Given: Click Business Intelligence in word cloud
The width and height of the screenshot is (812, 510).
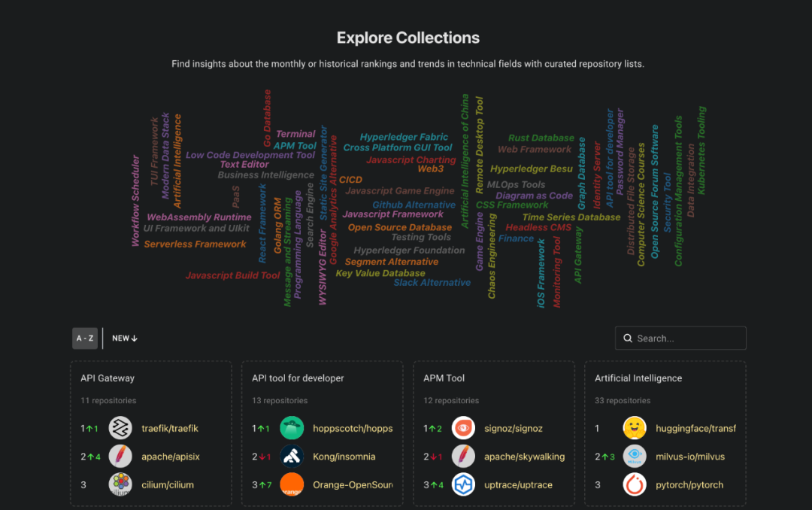Looking at the screenshot, I should [x=265, y=175].
